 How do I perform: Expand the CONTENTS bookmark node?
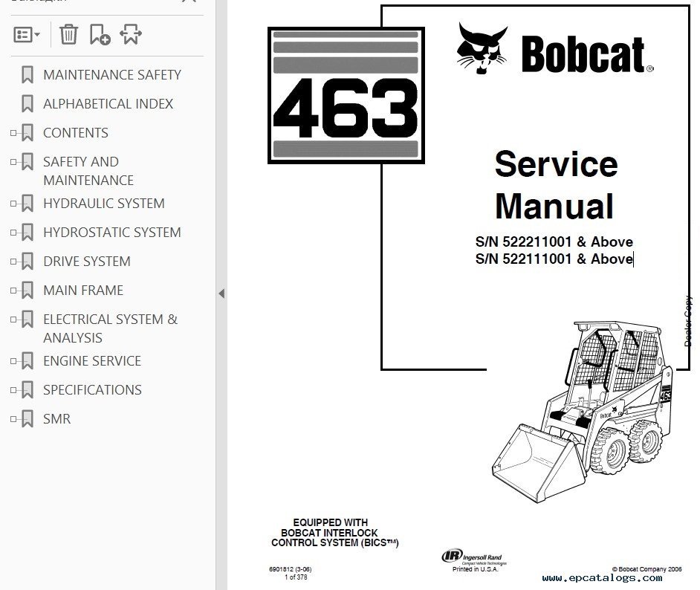(x=13, y=133)
